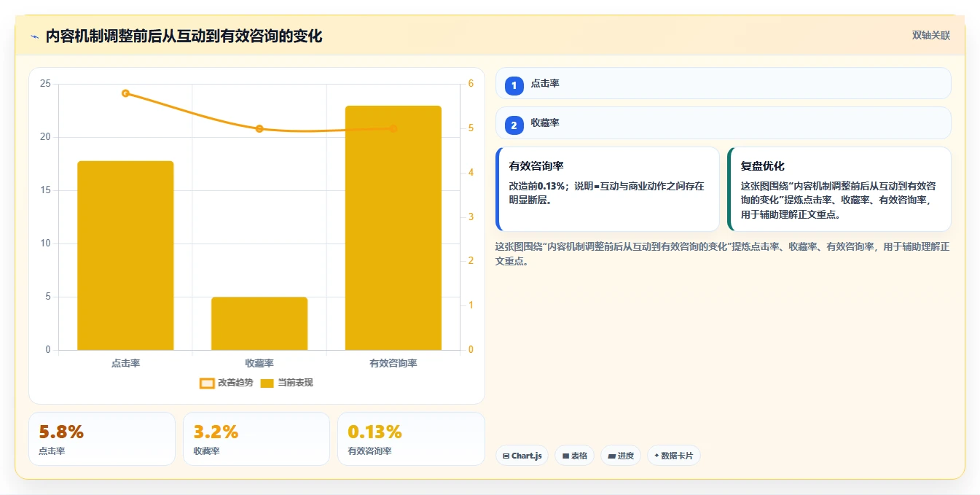Click right axis value 6
The image size is (980, 495).
click(471, 84)
